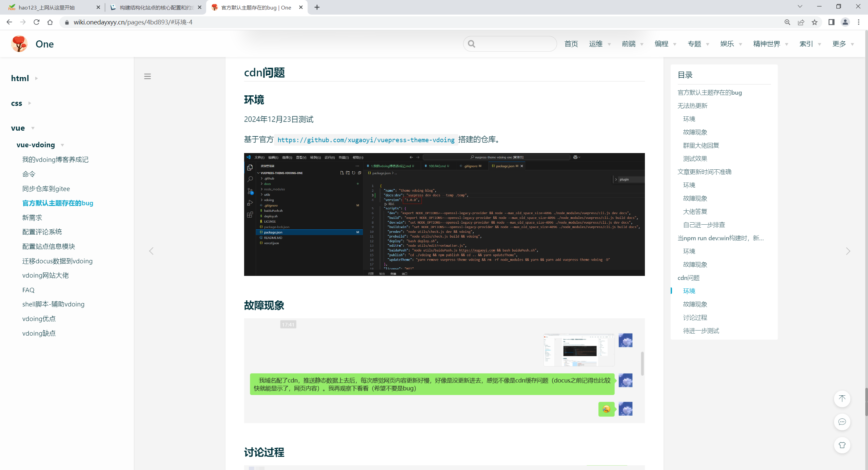Open the browser home page icon

50,22
